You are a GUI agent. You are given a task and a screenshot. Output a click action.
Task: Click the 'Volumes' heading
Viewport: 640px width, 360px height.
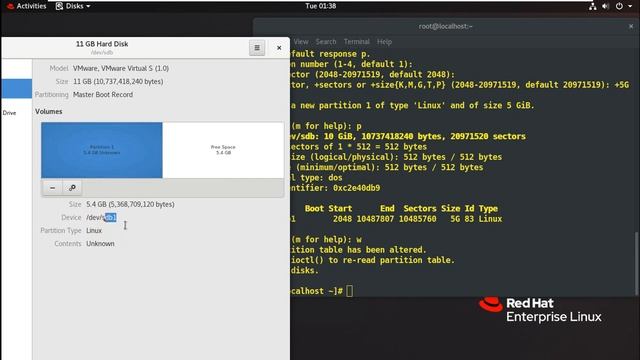click(49, 111)
